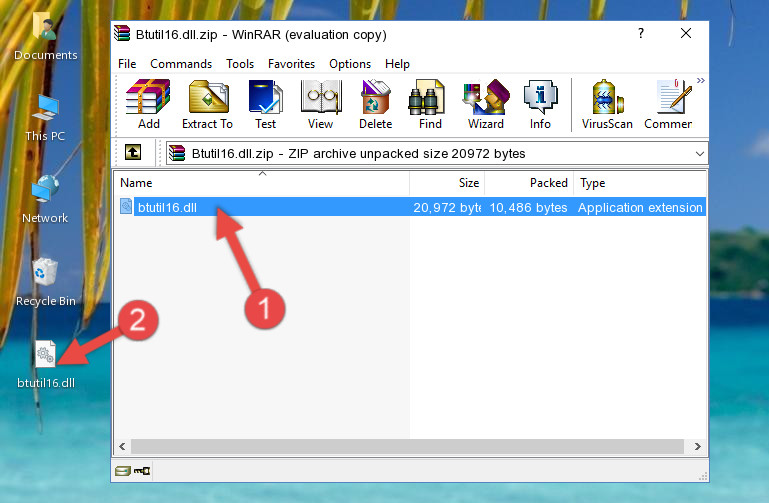Select the This PC desktop icon
The height and width of the screenshot is (503, 769).
pos(45,118)
